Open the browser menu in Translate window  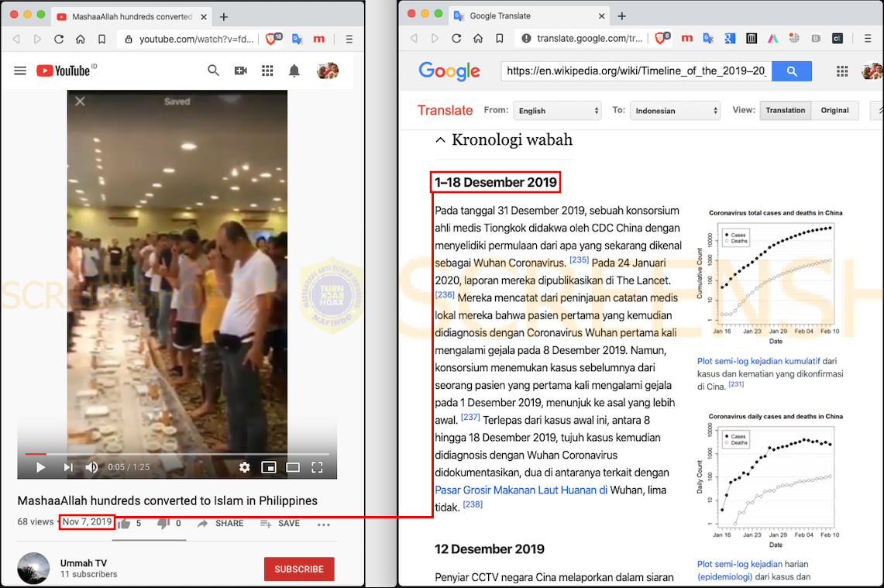click(868, 38)
